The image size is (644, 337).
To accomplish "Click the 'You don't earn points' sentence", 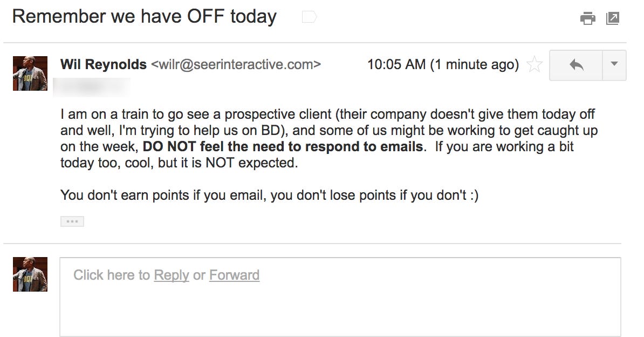I will [x=270, y=195].
